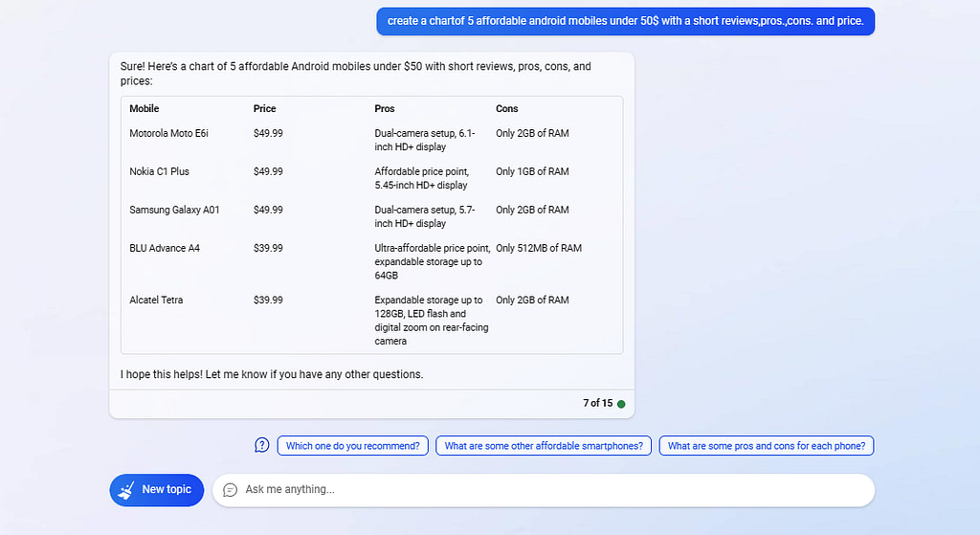Click Alcatel row 'Only 2GB of RAM'
The width and height of the screenshot is (980, 535).
click(x=532, y=300)
